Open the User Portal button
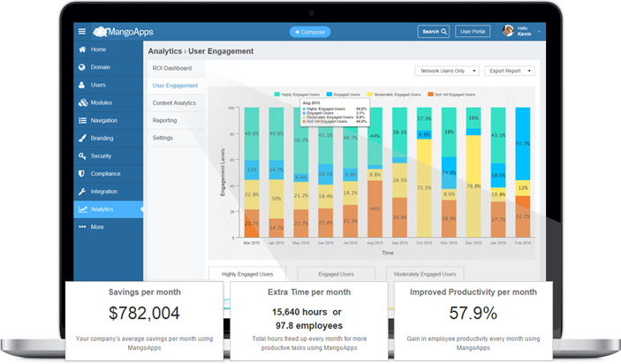621x364 pixels. tap(473, 31)
